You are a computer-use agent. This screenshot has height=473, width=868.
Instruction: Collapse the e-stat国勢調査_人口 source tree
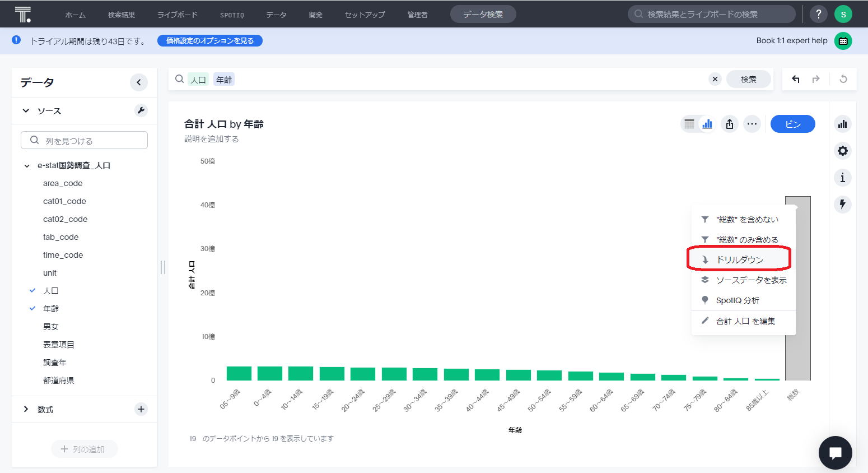click(x=26, y=165)
